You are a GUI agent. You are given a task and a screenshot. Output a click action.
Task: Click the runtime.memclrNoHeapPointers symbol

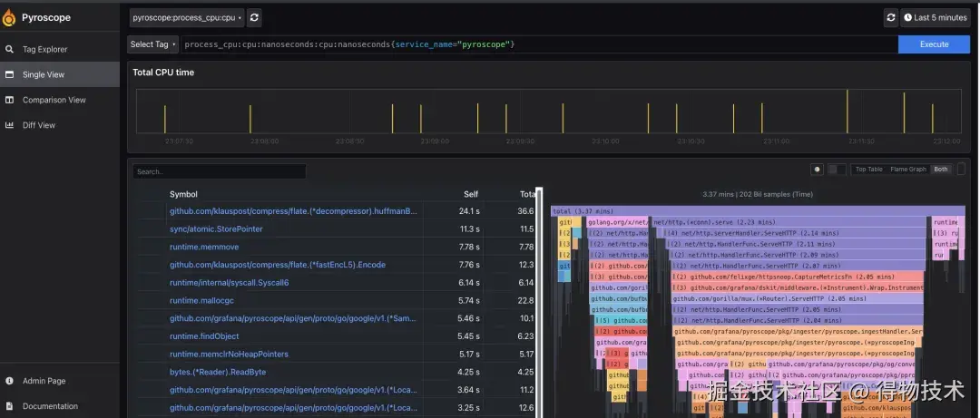tap(229, 355)
